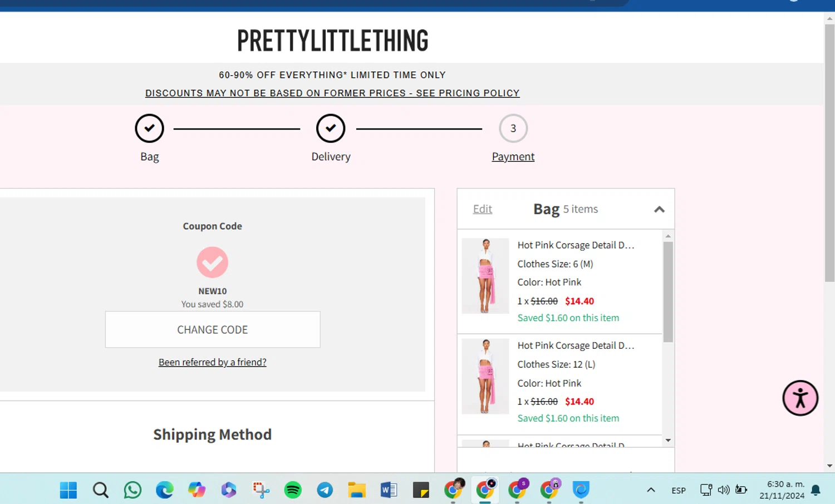
Task: Show hidden system tray icons
Action: pos(651,490)
